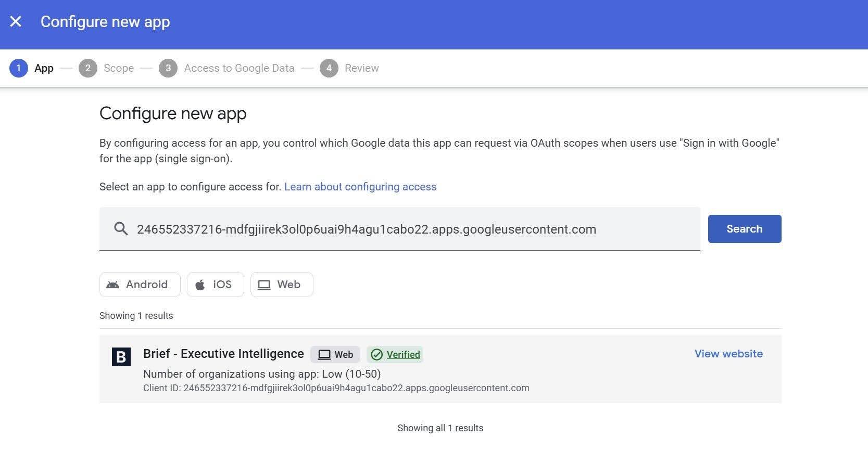Viewport: 868px width, 450px height.
Task: Close the Configure new app dialog
Action: click(16, 21)
